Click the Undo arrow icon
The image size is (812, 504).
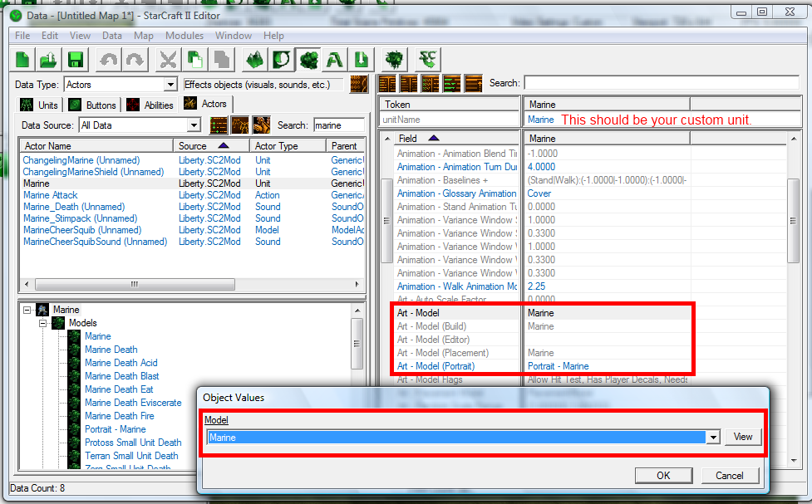tap(109, 60)
